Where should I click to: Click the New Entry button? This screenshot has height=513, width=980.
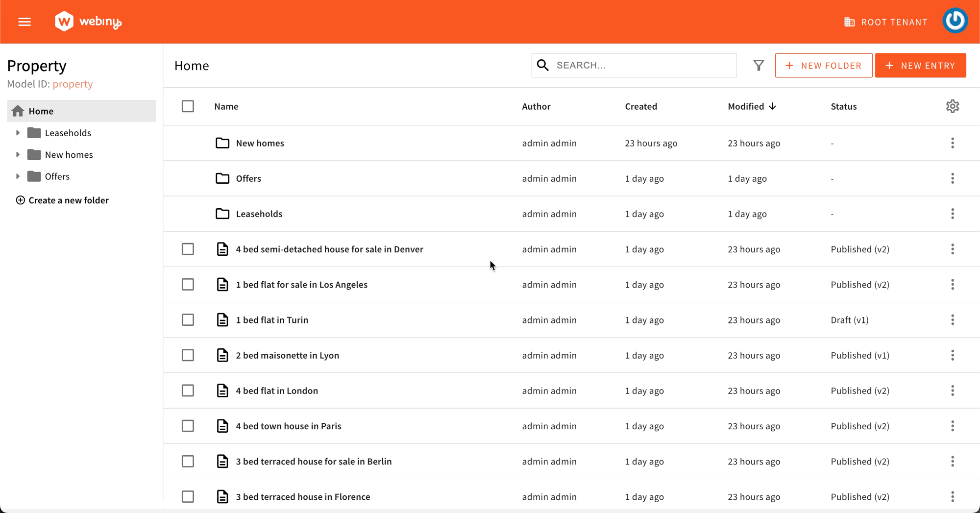[920, 65]
